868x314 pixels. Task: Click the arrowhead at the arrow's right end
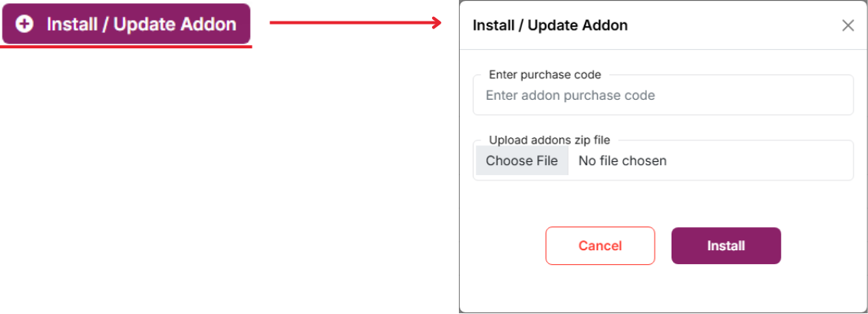[438, 22]
